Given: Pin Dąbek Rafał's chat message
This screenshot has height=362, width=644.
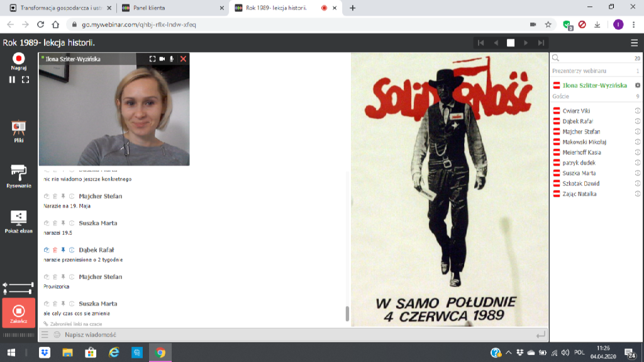Looking at the screenshot, I should [63, 250].
